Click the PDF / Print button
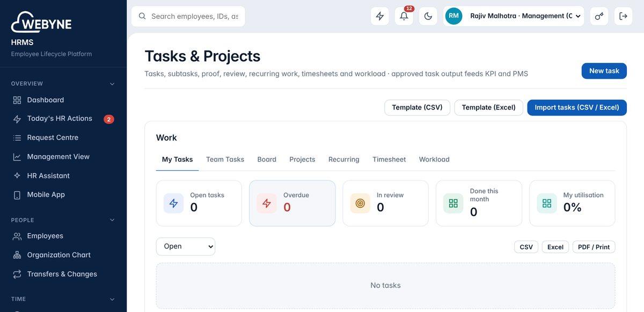 (x=594, y=247)
